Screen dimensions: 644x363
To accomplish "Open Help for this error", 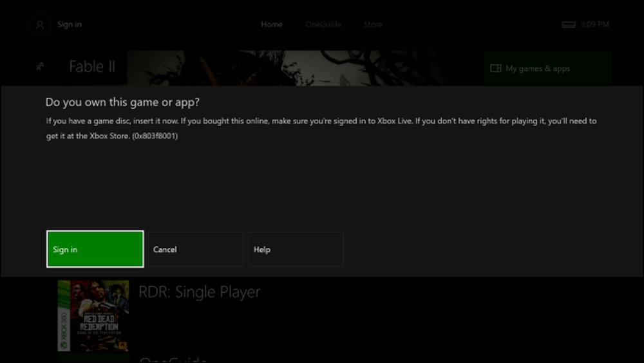I will (x=296, y=249).
